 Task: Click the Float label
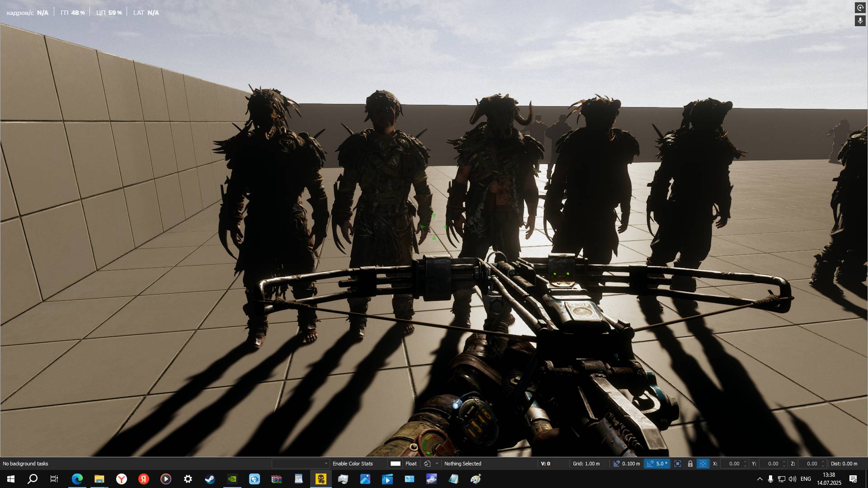(411, 464)
